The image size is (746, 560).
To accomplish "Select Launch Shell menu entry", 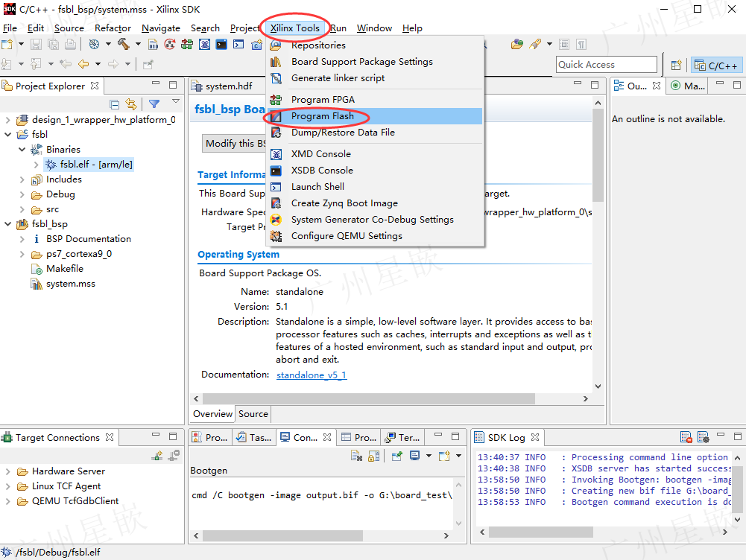I will click(x=376, y=187).
